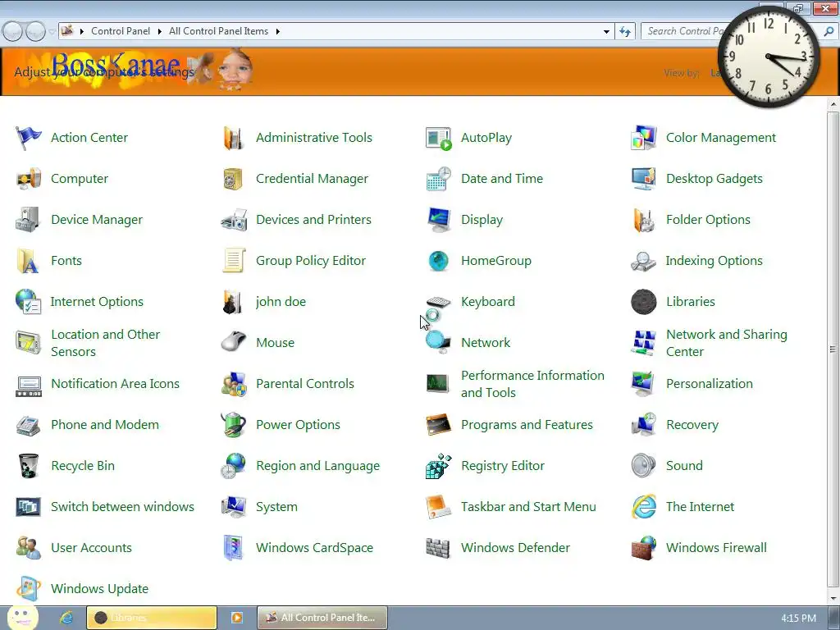
Task: Open the Power Options battery icon
Action: (234, 425)
